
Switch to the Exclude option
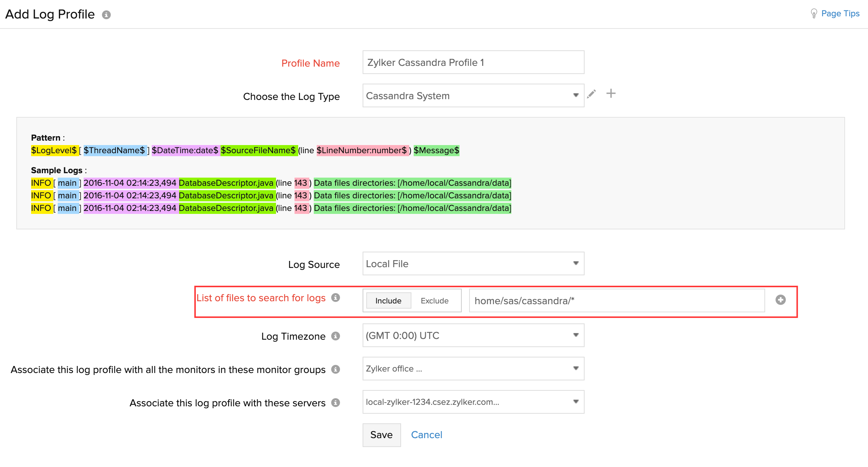[x=434, y=301]
